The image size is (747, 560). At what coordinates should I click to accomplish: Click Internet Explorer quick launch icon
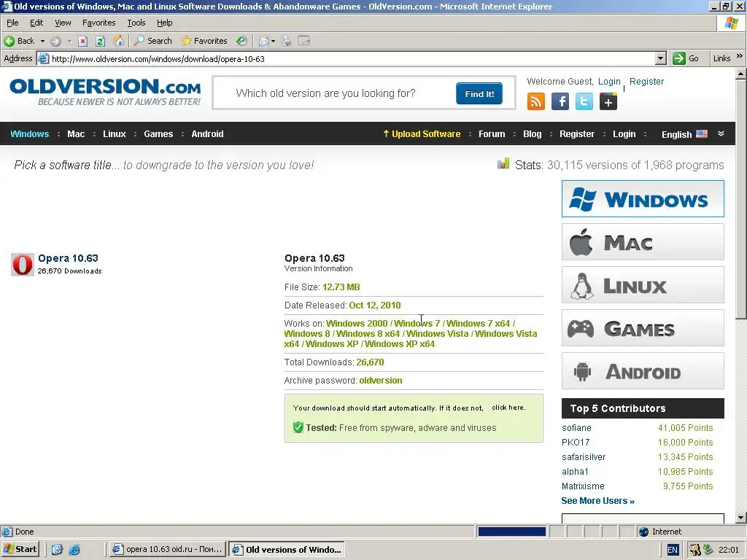click(74, 550)
